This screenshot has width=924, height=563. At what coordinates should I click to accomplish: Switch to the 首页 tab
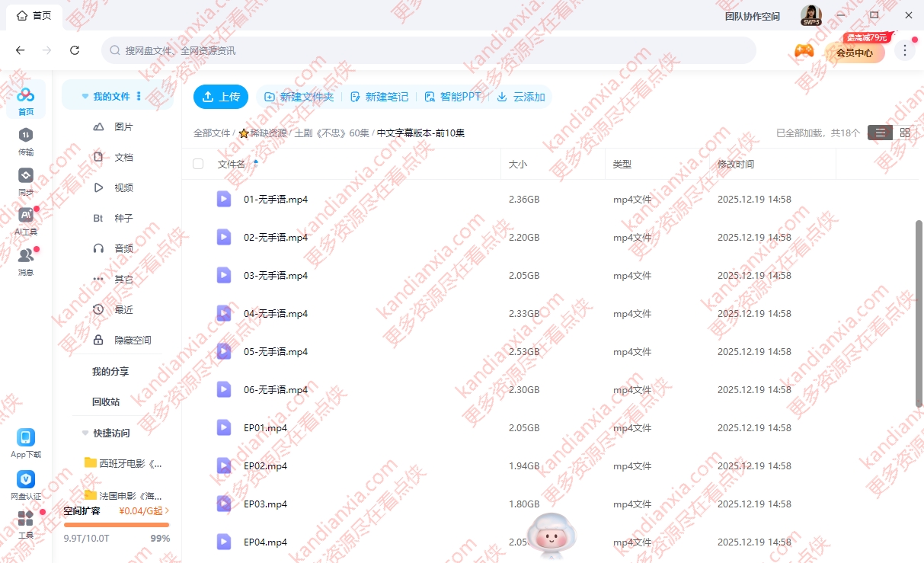click(34, 15)
